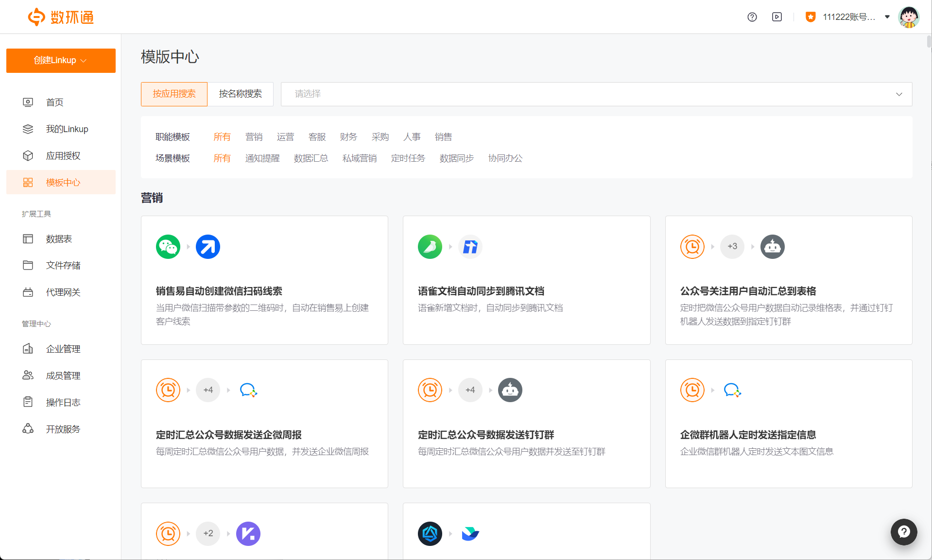Viewport: 932px width, 560px height.
Task: Open the video tutorial play icon
Action: (777, 17)
